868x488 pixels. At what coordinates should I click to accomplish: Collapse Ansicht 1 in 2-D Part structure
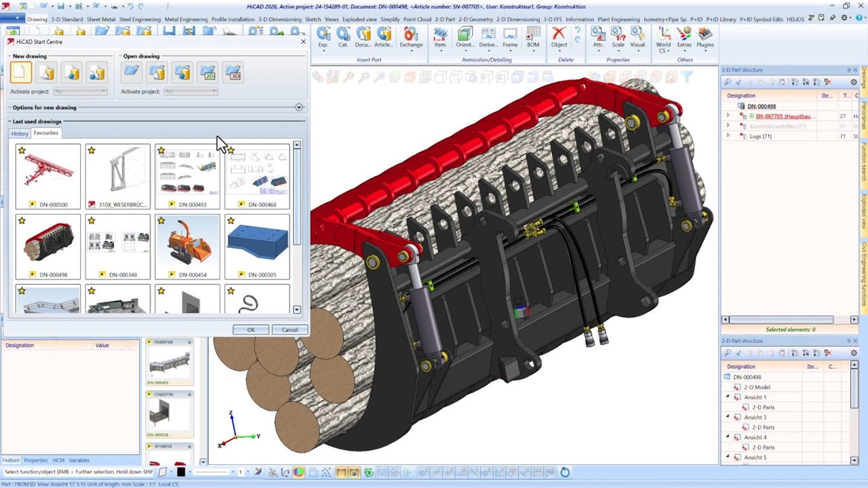pos(728,397)
